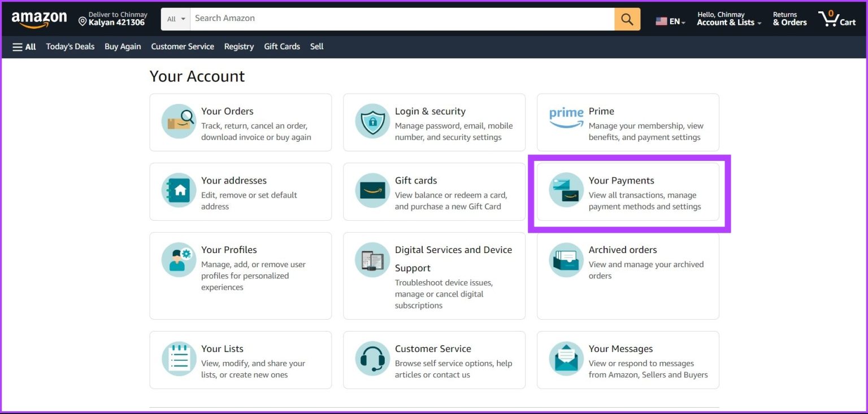Open the All search category dropdown
Viewport: 868px width, 414px height.
[175, 18]
